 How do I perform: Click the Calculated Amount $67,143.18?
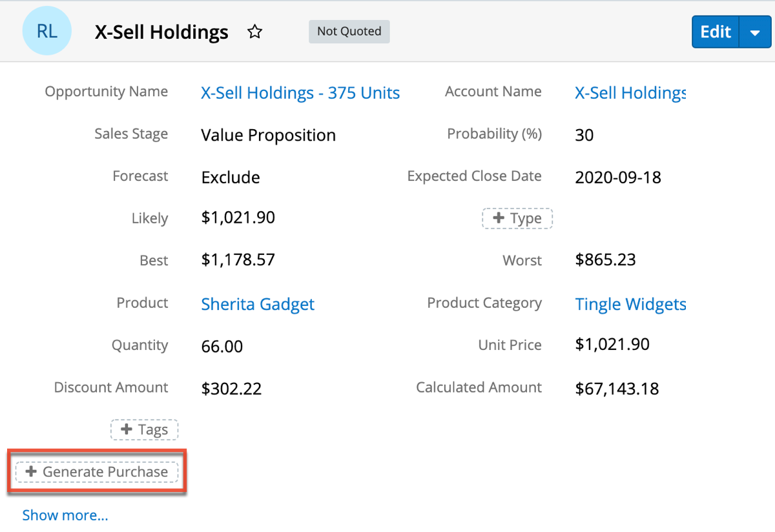tap(617, 389)
